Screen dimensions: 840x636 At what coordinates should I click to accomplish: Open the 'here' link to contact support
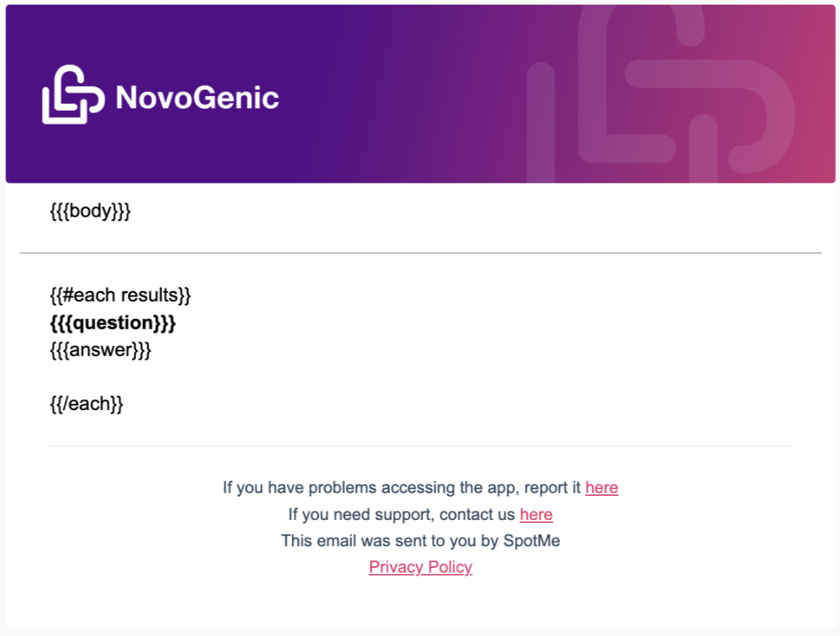click(x=536, y=515)
